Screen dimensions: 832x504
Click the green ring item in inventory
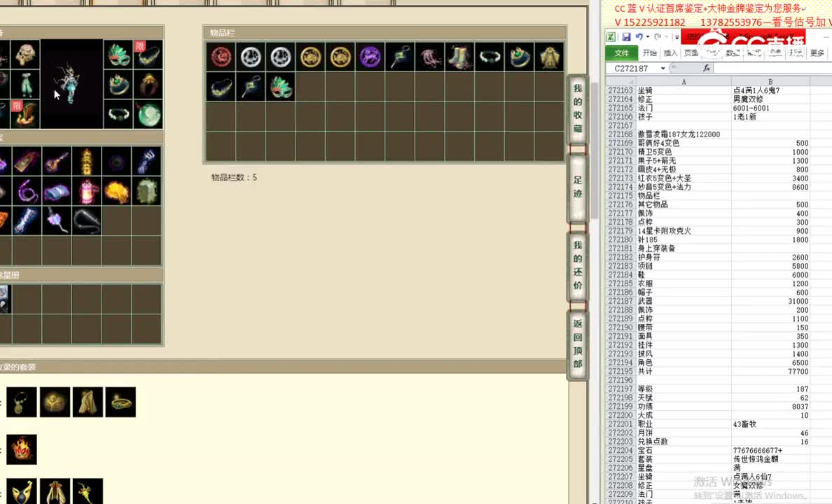click(519, 57)
